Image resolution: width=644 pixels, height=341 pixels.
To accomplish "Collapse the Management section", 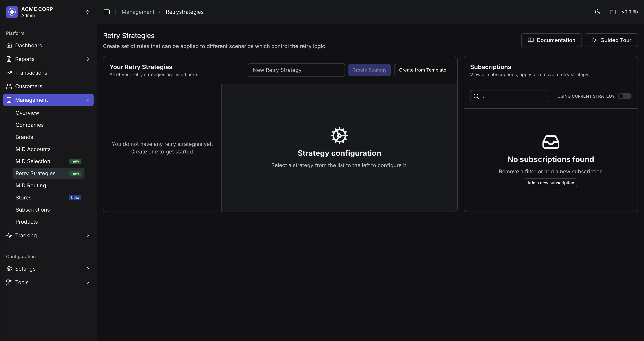I will pos(88,100).
